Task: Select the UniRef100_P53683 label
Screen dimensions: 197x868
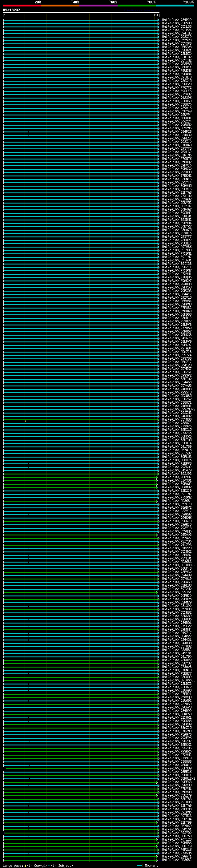Action: (177, 562)
